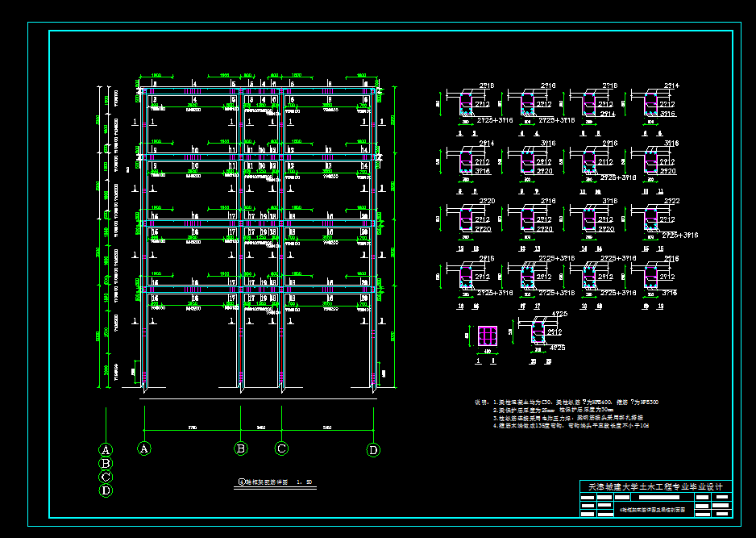Viewport: 756px width, 538px height.
Task: Click axis bubble B in the stacked A-B-C-D legend
Action: tap(106, 464)
